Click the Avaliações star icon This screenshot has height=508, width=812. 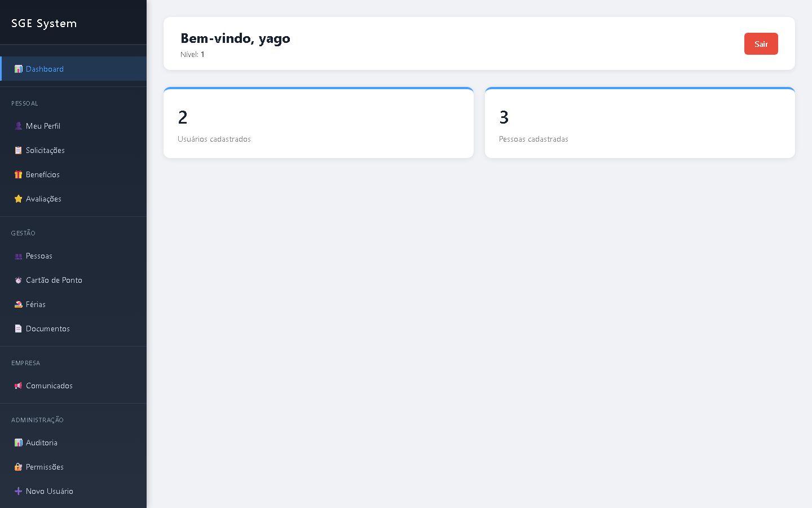18,199
